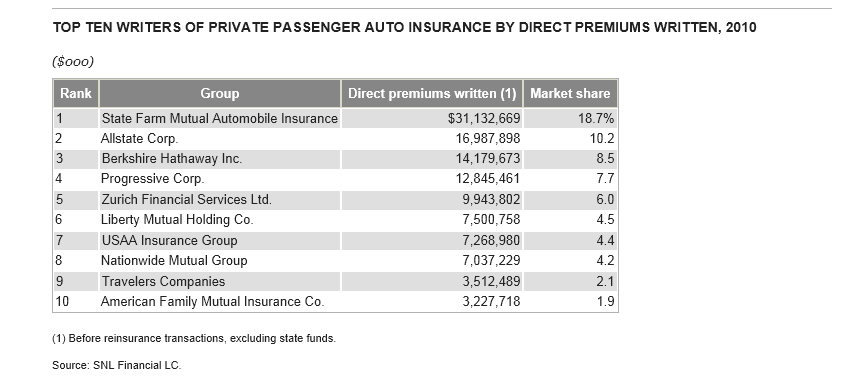Select the Nationwide Mutual Group cell
841x382 pixels.
point(219,261)
